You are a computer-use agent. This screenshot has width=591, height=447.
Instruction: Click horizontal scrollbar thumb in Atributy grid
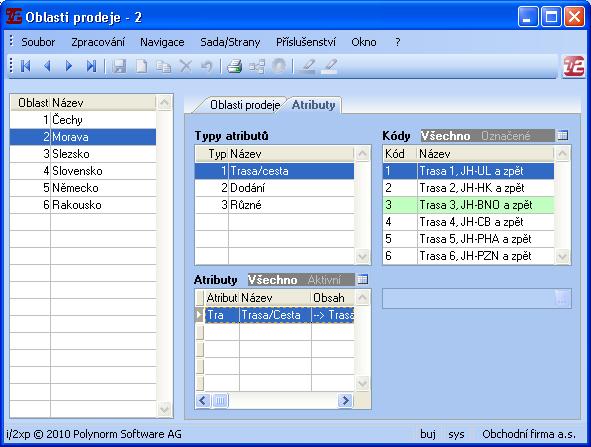pyautogui.click(x=220, y=400)
